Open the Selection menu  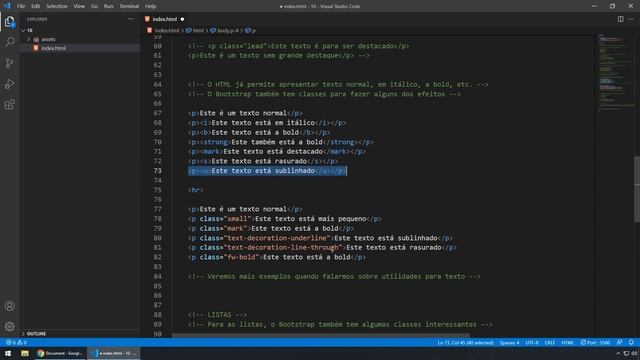pos(57,6)
